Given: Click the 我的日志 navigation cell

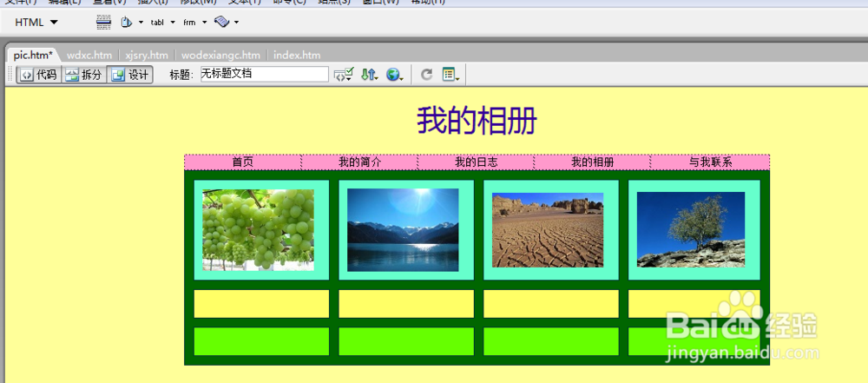Looking at the screenshot, I should pos(476,162).
